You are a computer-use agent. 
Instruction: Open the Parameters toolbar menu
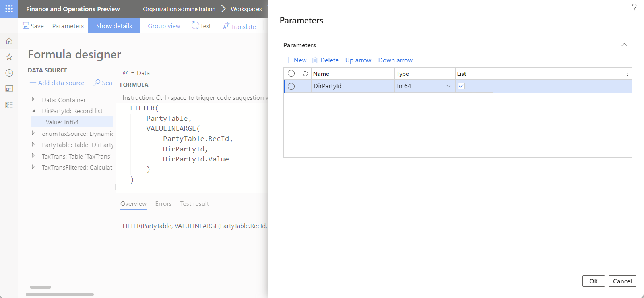point(68,26)
